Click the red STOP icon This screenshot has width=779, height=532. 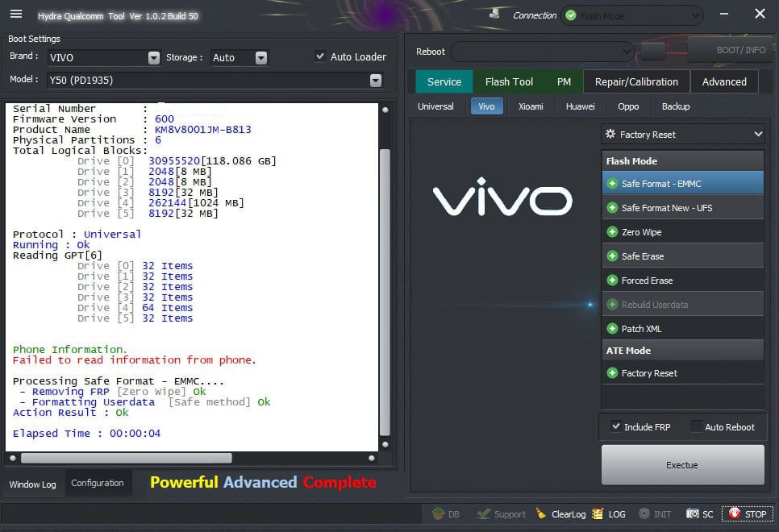click(x=735, y=513)
